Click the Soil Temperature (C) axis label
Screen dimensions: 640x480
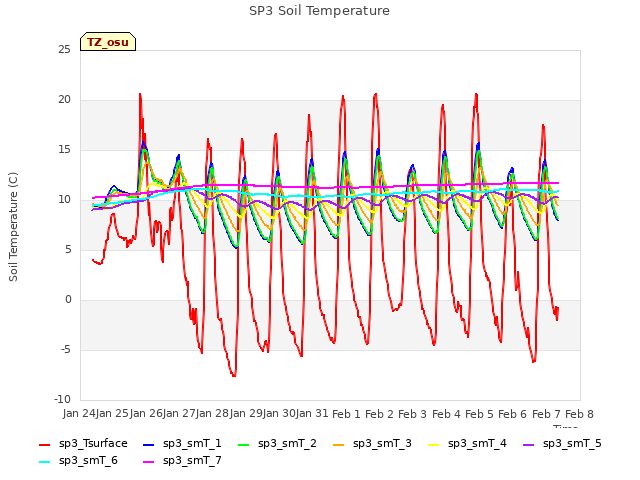[x=13, y=227]
